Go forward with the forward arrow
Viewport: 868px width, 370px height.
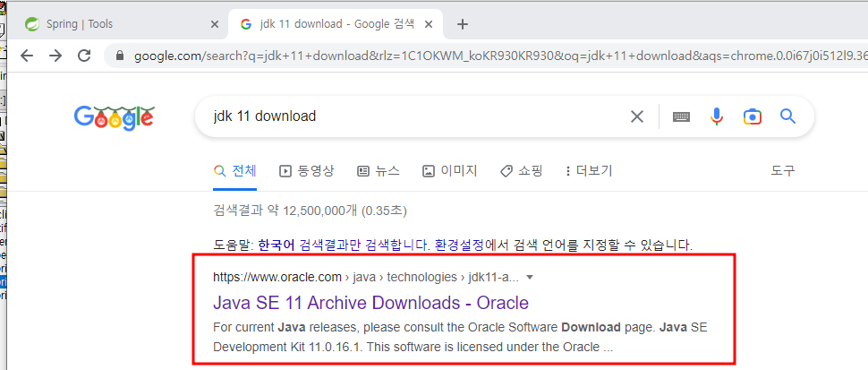click(x=55, y=56)
